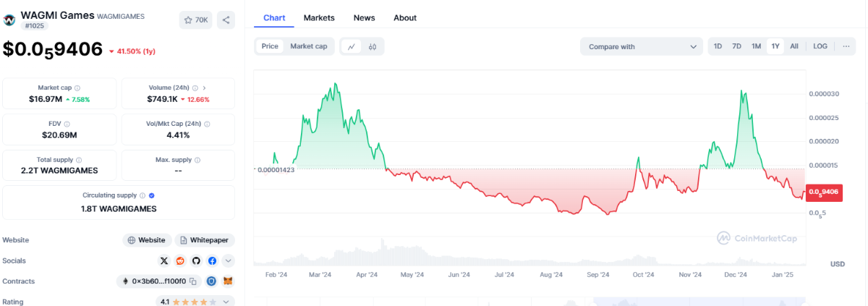Open the GitHub social link
This screenshot has width=868, height=306.
tap(196, 260)
